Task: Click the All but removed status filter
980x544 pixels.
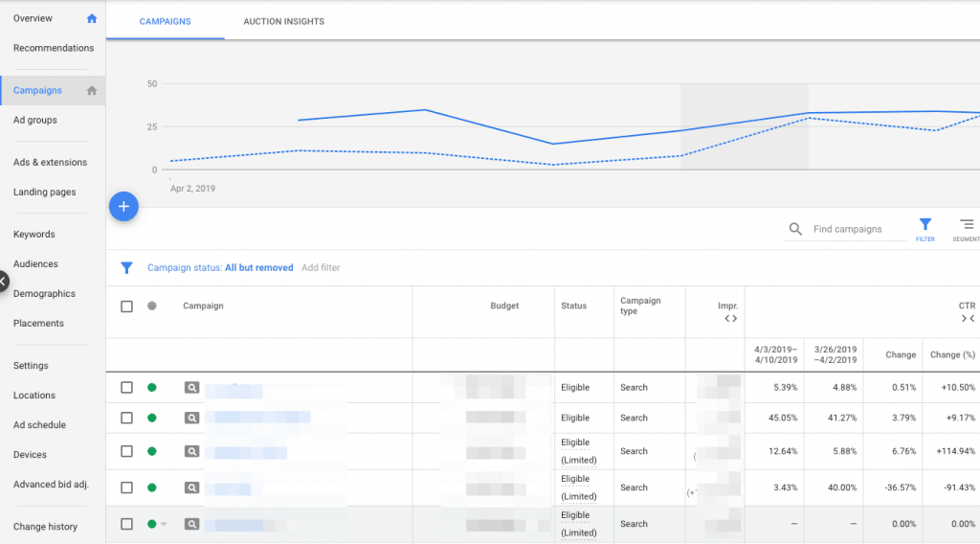Action: point(258,268)
